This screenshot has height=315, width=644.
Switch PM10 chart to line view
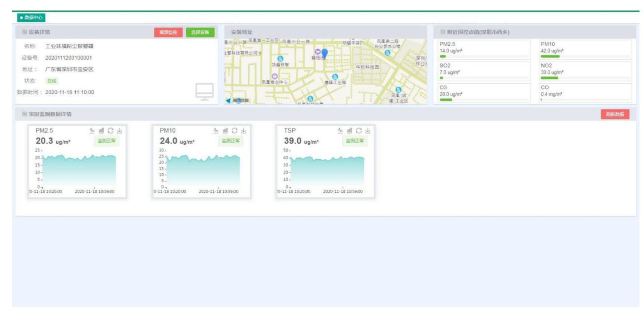(216, 130)
